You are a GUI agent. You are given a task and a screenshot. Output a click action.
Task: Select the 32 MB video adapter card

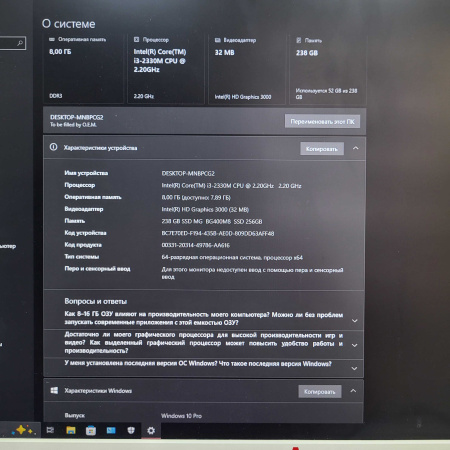[x=247, y=69]
